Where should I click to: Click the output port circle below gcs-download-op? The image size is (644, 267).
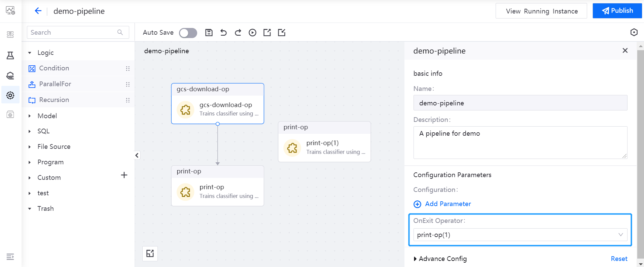pos(218,124)
